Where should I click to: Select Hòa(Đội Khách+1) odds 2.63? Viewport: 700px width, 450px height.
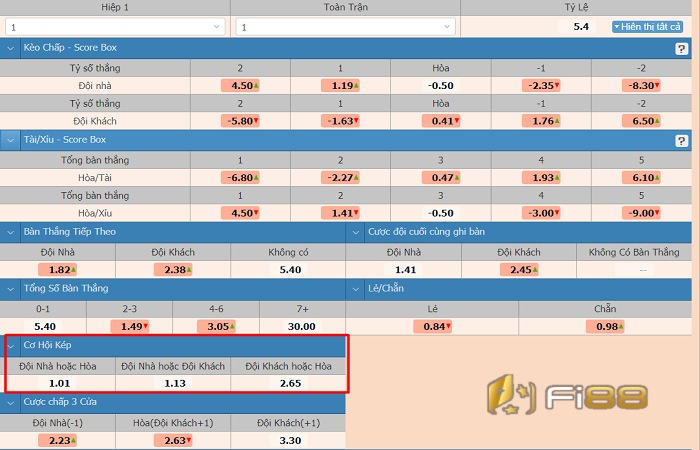[x=173, y=440]
